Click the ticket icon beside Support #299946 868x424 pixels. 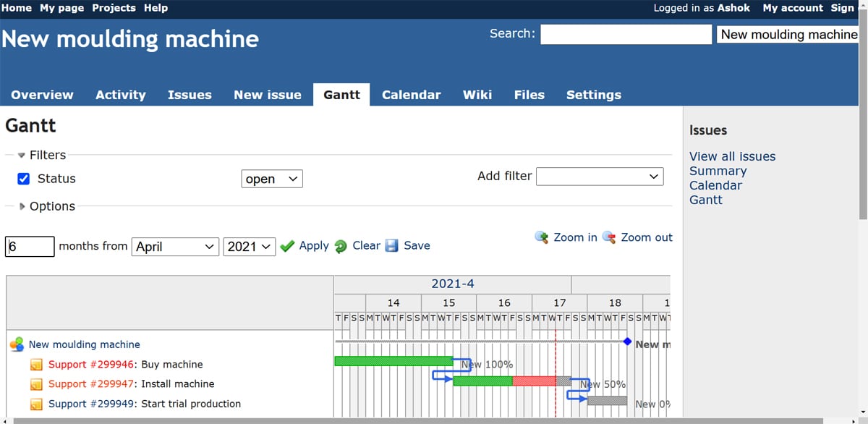[x=36, y=365]
